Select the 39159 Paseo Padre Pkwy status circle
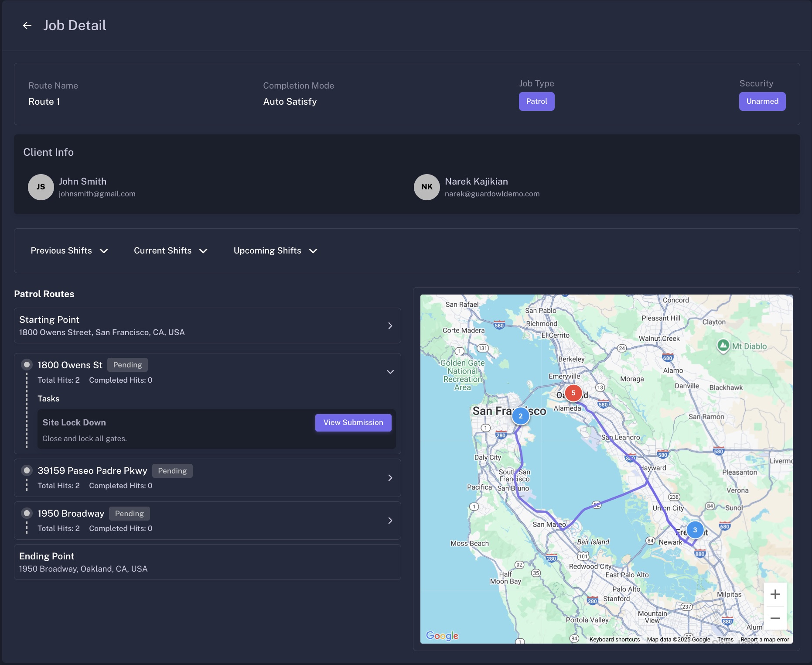The width and height of the screenshot is (812, 665). (27, 470)
